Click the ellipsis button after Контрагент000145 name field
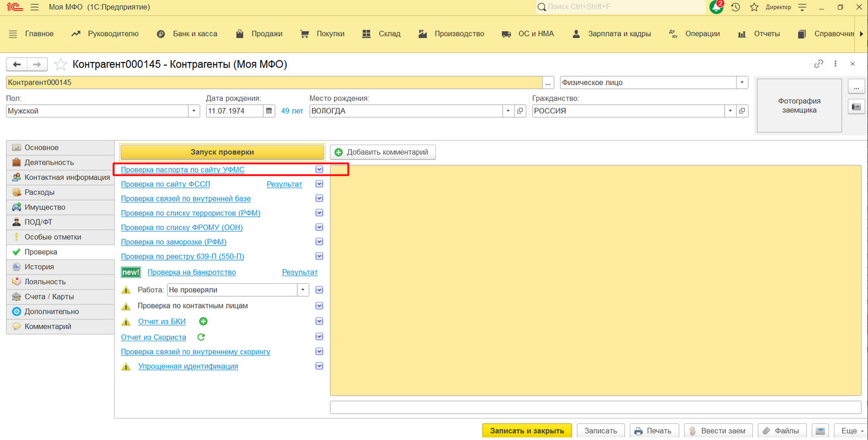 point(549,83)
